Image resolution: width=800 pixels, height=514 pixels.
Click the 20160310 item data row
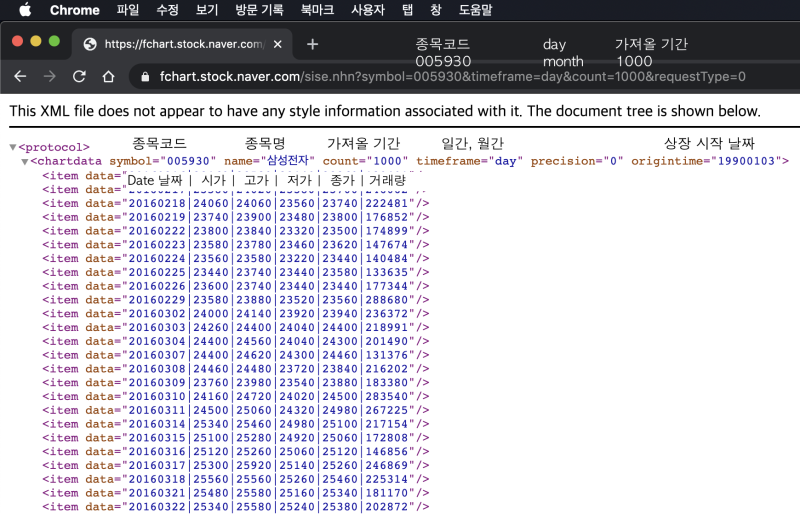(x=236, y=396)
